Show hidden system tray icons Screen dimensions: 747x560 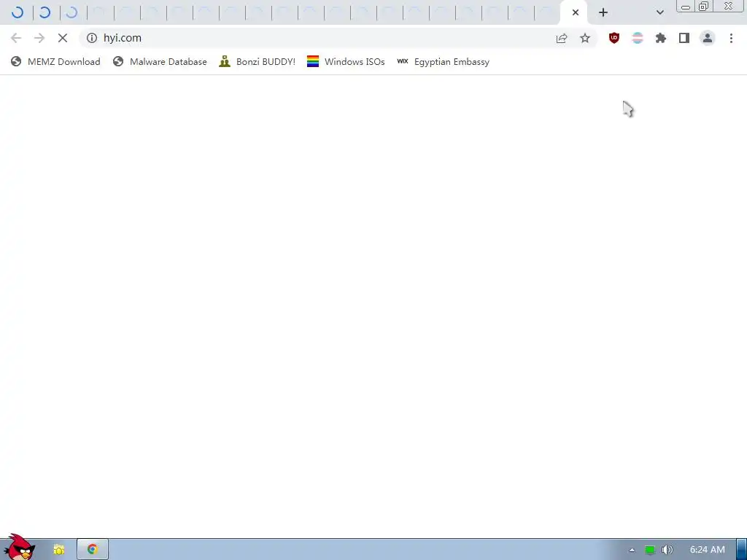tap(632, 550)
